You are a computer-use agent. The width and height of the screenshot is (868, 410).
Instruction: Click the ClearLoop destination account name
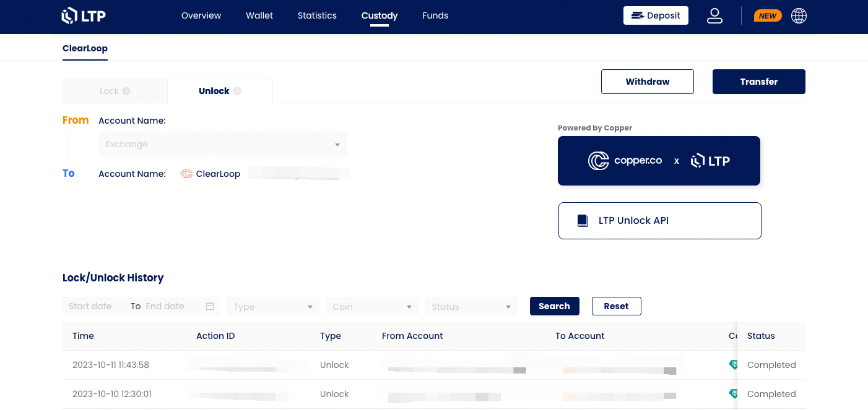pos(218,174)
